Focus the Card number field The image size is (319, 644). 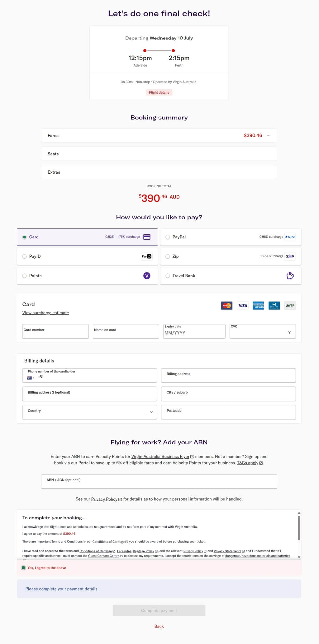[x=55, y=331]
